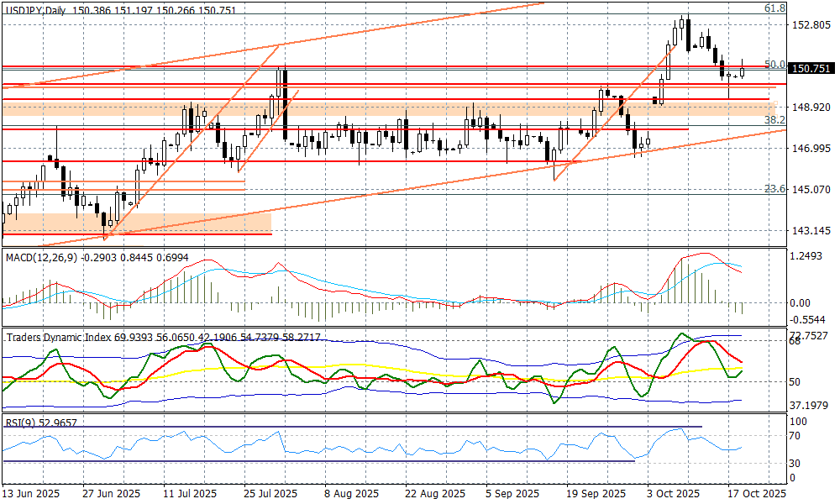Click the 61.8 Fibonacci level label
This screenshot has width=840, height=504.
pyautogui.click(x=774, y=8)
